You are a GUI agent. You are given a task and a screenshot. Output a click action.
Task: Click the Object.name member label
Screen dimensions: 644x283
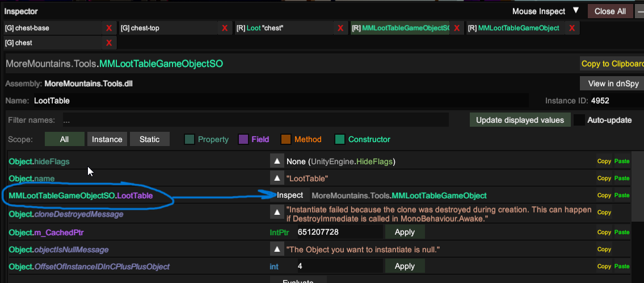pos(32,179)
